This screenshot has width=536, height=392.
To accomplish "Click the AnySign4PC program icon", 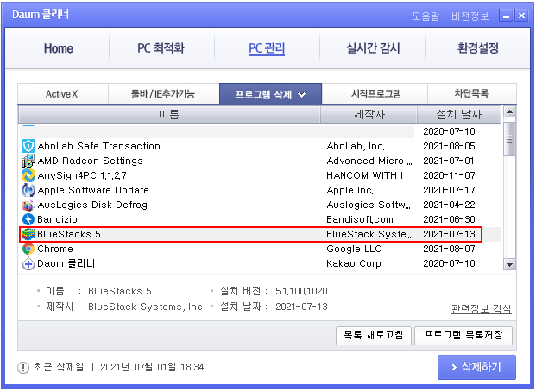I will click(28, 175).
